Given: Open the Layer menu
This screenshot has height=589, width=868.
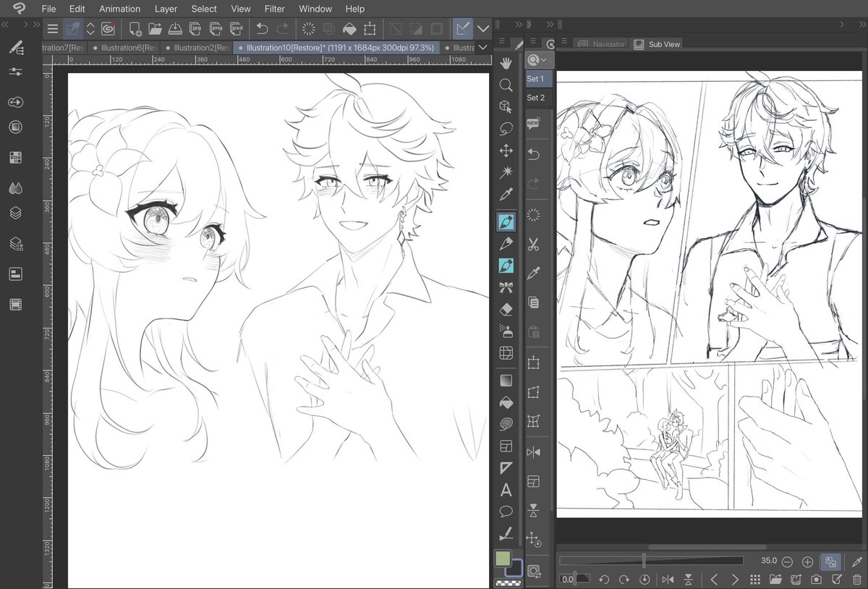Looking at the screenshot, I should point(166,9).
